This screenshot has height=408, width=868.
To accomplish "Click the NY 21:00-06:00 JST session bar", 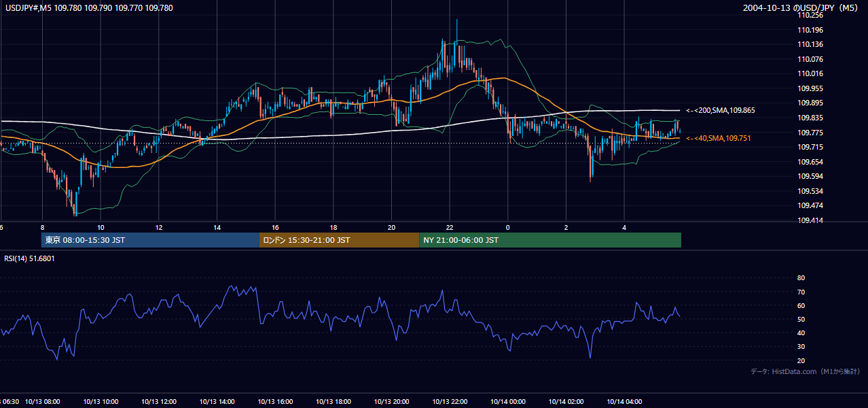I will click(550, 240).
